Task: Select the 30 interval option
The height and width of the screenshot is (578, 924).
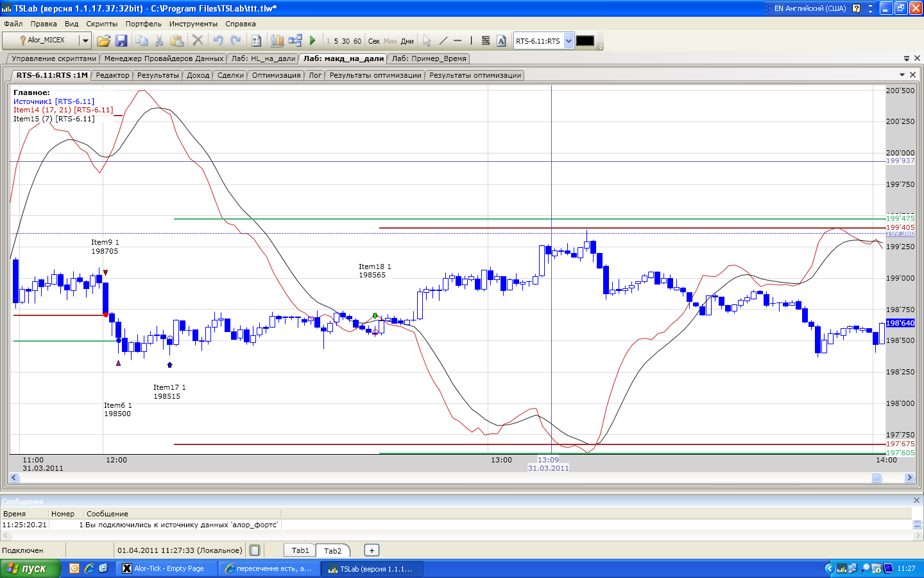Action: pos(346,41)
